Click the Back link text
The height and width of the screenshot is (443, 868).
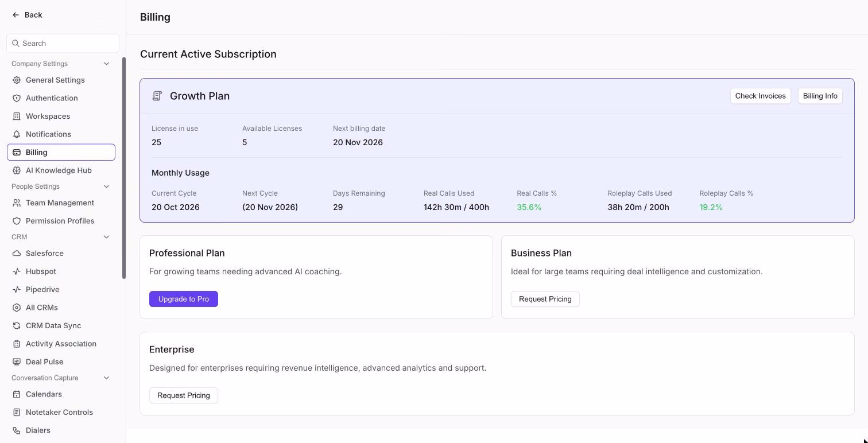(x=33, y=15)
